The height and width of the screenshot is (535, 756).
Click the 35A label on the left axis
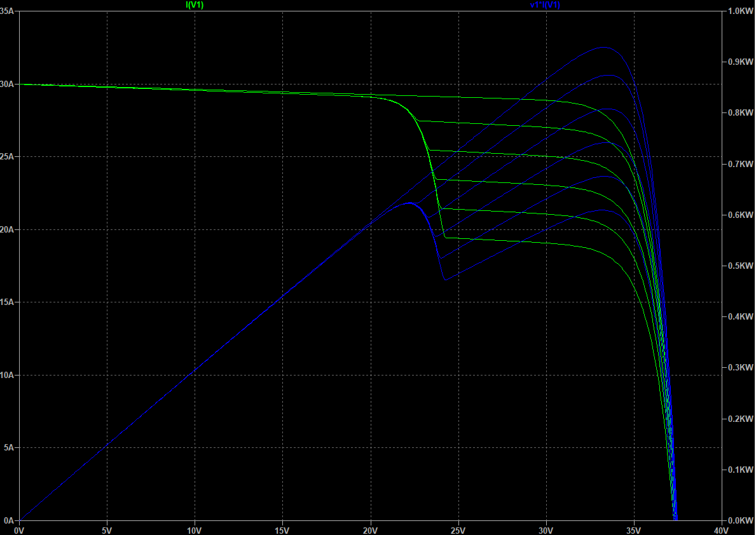click(x=8, y=11)
